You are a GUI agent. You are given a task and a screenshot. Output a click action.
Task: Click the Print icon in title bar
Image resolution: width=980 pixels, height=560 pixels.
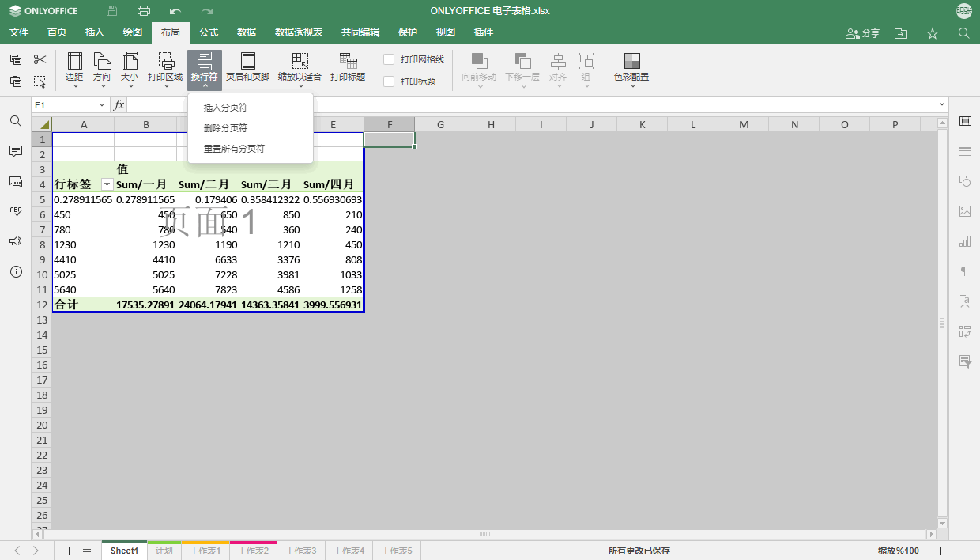pyautogui.click(x=143, y=11)
